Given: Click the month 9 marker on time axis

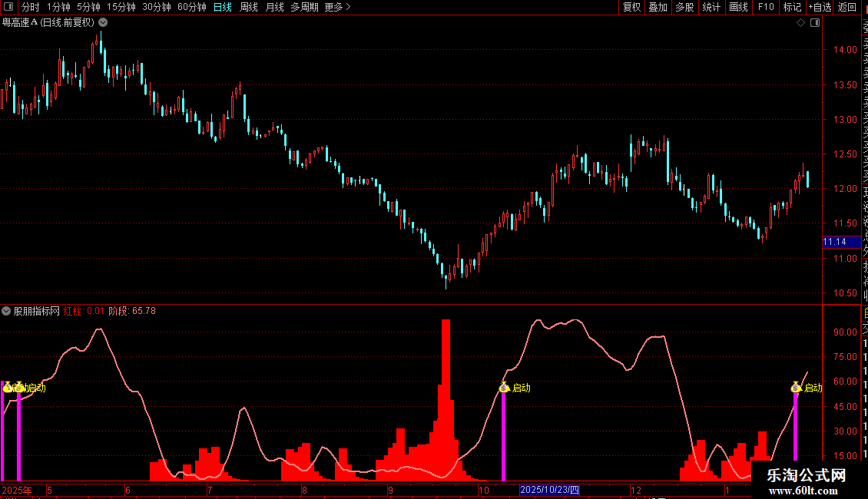Looking at the screenshot, I should [x=390, y=490].
